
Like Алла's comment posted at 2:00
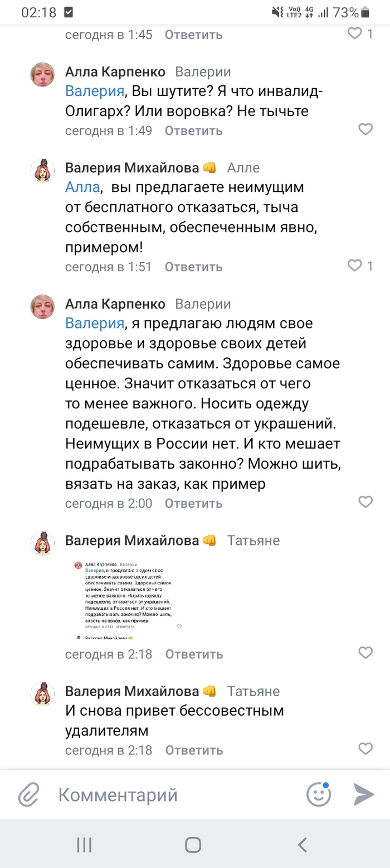365,502
